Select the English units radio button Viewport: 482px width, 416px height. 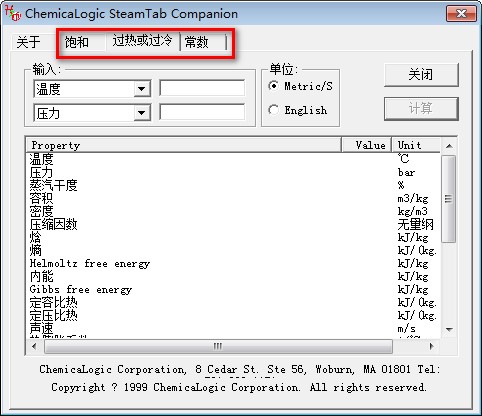click(x=273, y=110)
